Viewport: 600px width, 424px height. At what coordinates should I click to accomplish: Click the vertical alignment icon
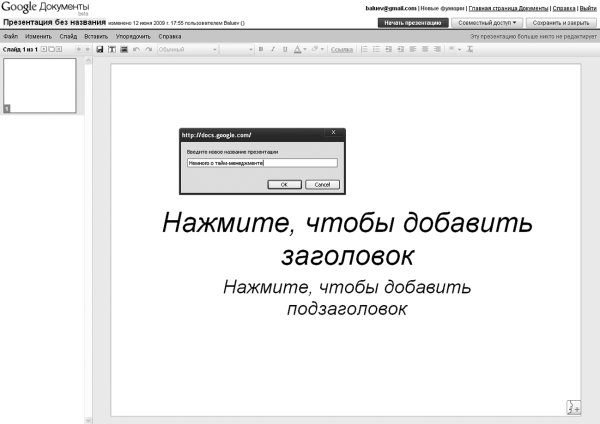click(x=452, y=49)
